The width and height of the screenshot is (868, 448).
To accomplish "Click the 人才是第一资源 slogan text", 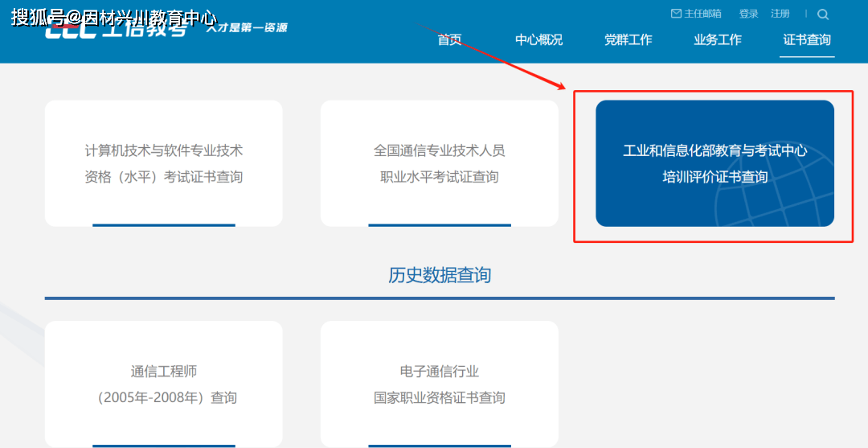I will pyautogui.click(x=246, y=28).
